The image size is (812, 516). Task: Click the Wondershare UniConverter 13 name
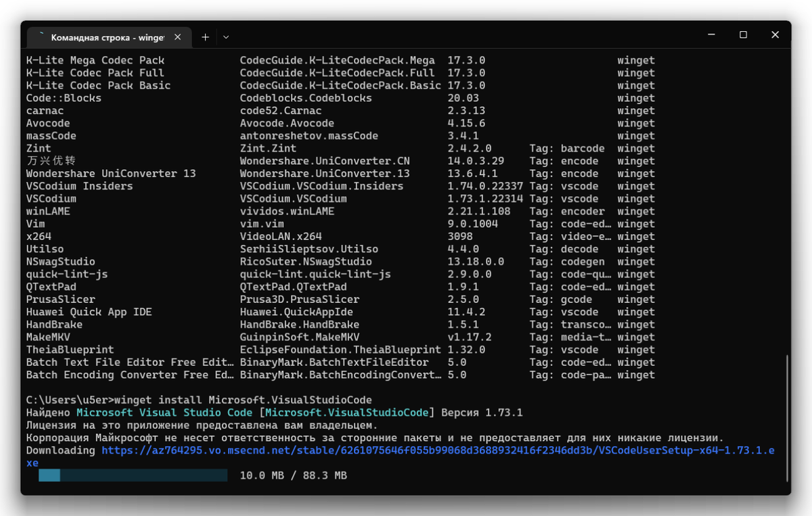(111, 174)
